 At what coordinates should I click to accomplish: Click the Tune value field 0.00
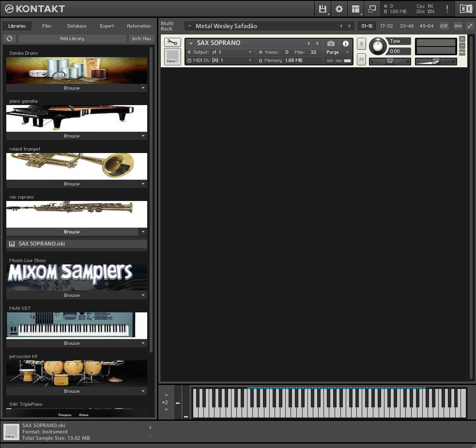pos(399,51)
